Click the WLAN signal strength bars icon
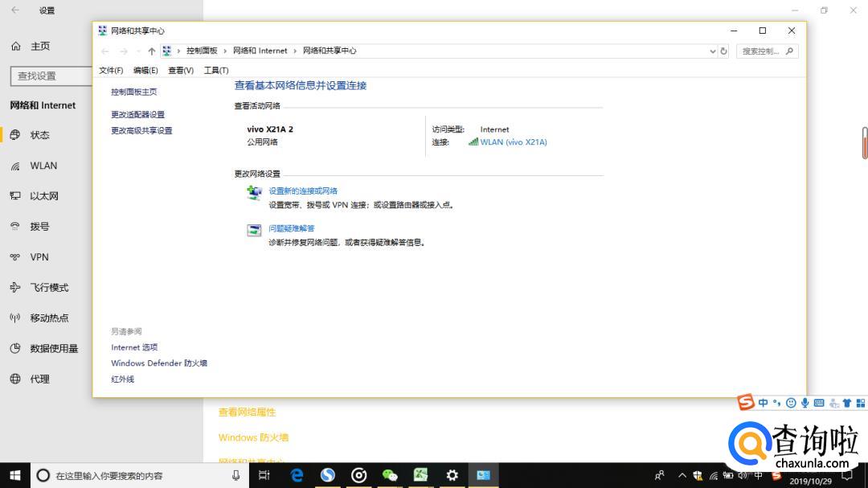This screenshot has height=488, width=868. 473,141
